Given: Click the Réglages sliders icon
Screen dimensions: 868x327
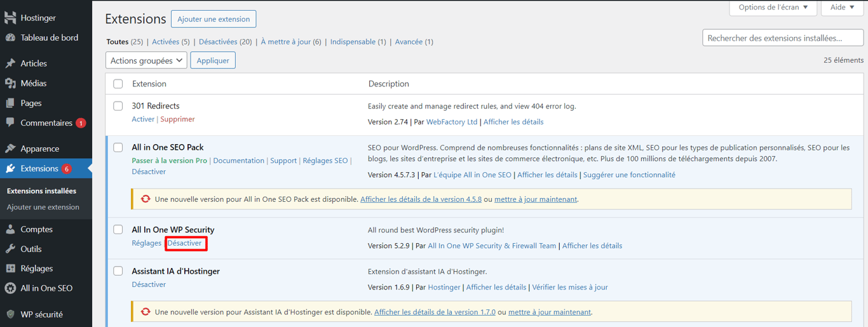Looking at the screenshot, I should point(10,269).
